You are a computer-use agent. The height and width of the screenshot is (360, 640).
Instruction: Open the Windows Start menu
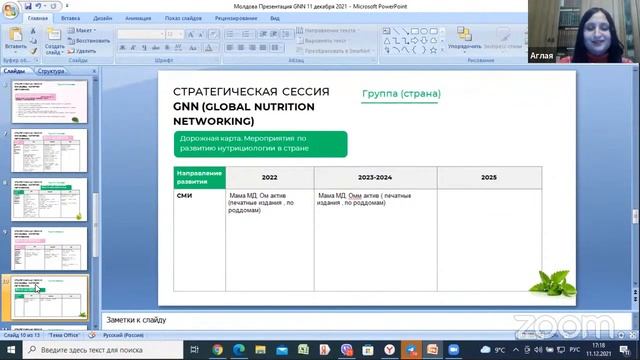tap(11, 350)
